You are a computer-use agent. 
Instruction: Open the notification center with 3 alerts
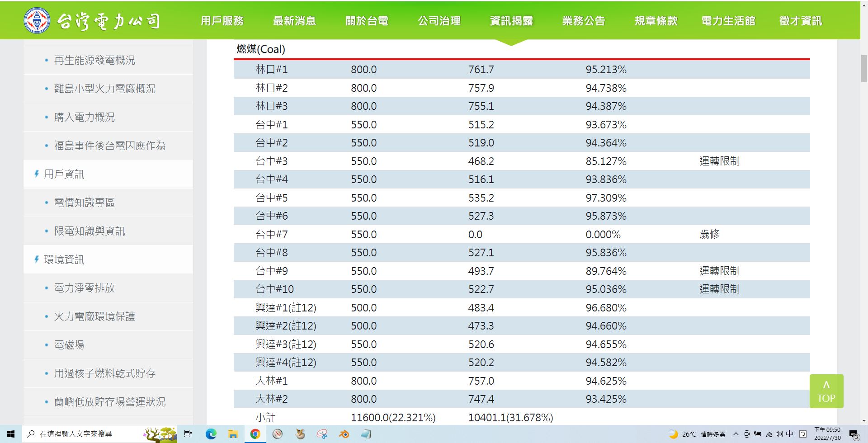[x=854, y=434]
